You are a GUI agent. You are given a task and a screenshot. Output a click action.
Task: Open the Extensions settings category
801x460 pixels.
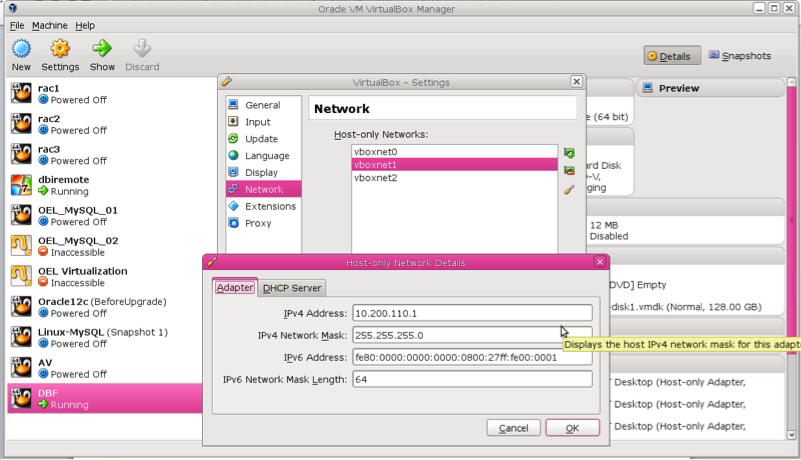click(x=270, y=206)
